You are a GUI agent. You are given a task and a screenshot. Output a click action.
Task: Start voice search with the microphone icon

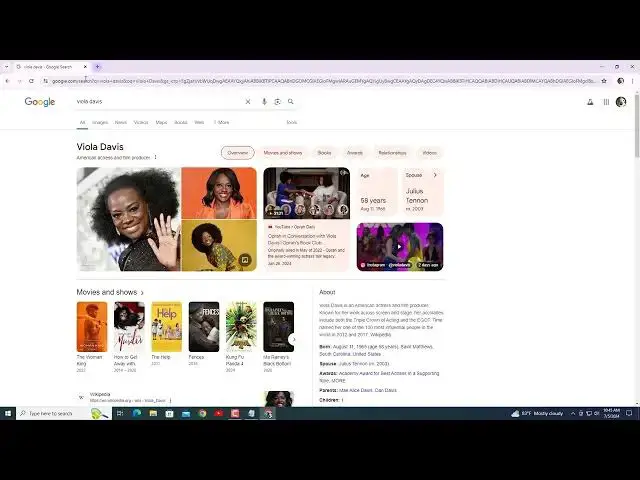[x=264, y=102]
